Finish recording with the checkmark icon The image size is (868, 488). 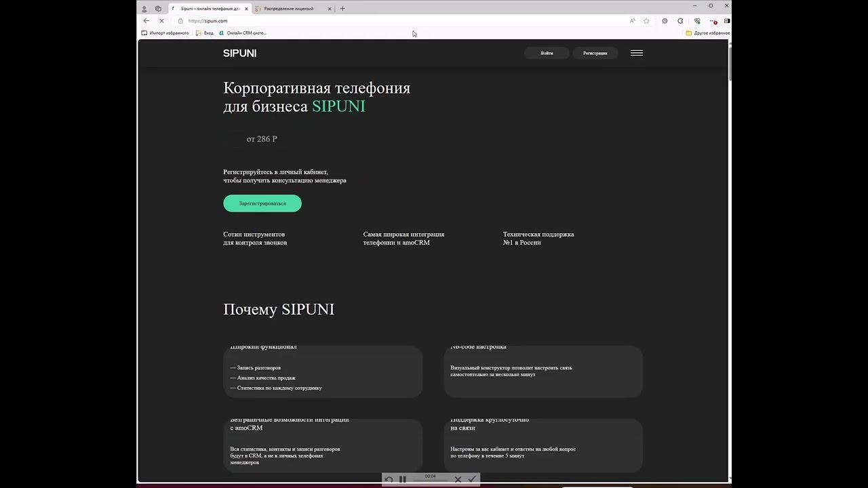coord(472,479)
